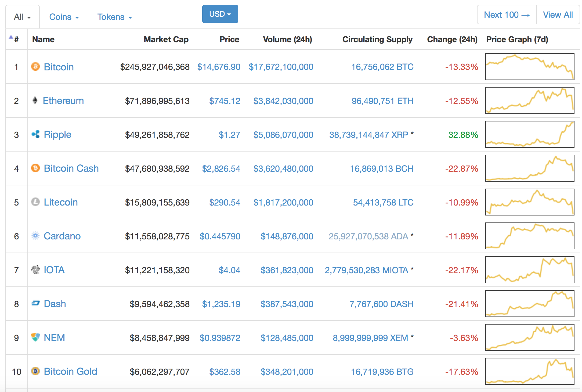Click the Bitcoin Gold logo icon
Image resolution: width=582 pixels, height=392 pixels.
pyautogui.click(x=35, y=371)
